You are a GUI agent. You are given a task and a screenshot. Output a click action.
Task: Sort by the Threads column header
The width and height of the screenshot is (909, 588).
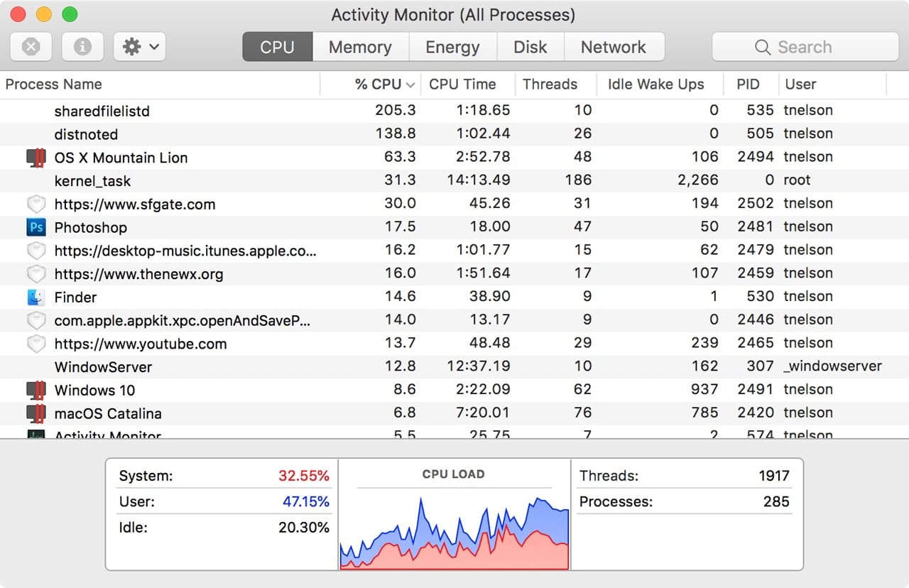555,84
